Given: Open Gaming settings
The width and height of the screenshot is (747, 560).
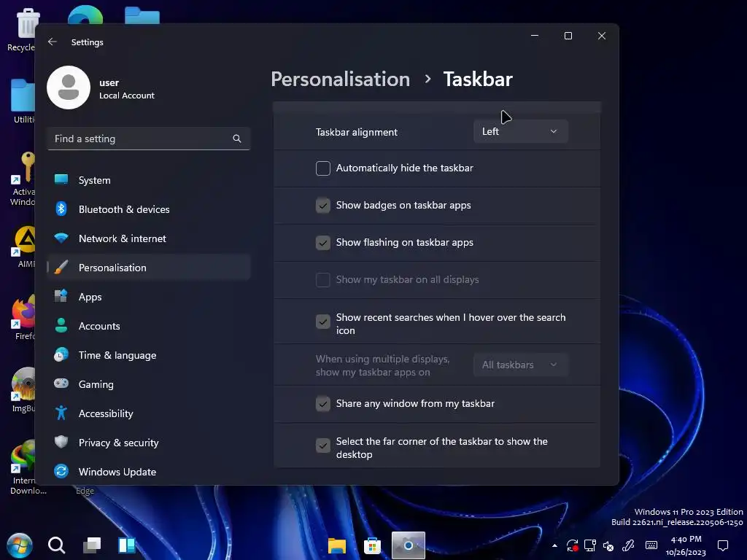Looking at the screenshot, I should (x=149, y=384).
